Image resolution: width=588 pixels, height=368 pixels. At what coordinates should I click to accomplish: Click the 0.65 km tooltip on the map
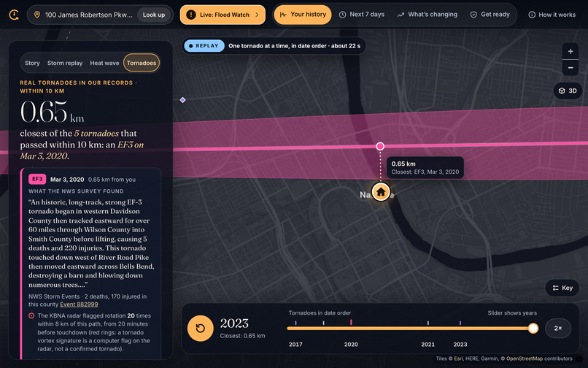pos(425,167)
